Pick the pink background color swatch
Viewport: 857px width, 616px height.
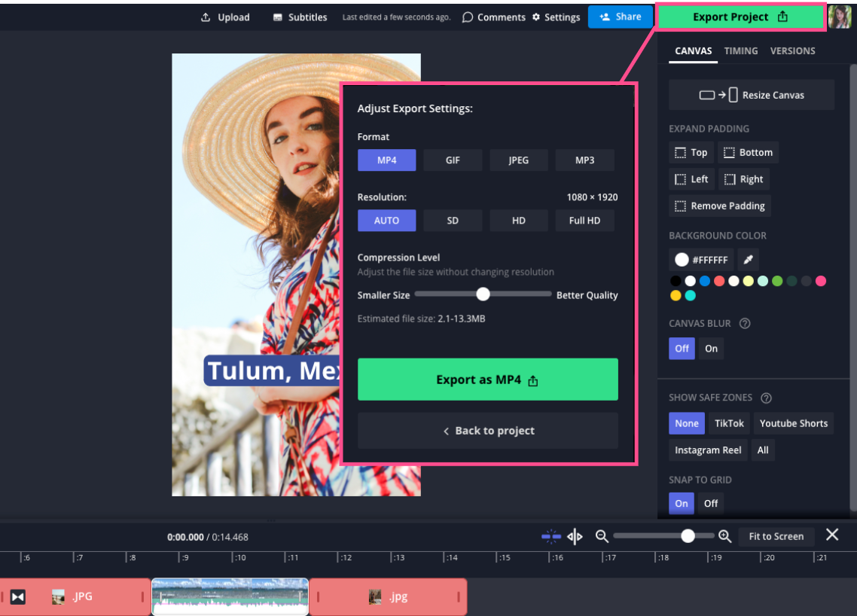click(x=821, y=281)
